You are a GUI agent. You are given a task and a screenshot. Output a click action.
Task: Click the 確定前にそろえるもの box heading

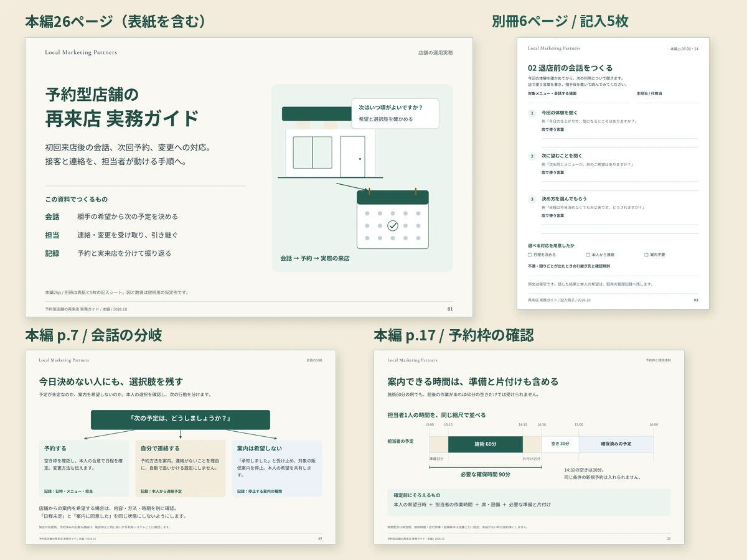[x=416, y=495]
